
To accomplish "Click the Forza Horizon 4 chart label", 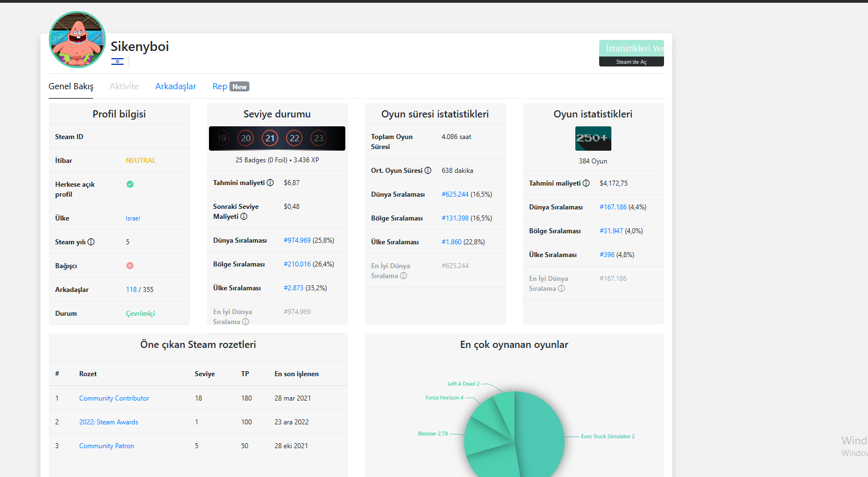I will pos(445,398).
